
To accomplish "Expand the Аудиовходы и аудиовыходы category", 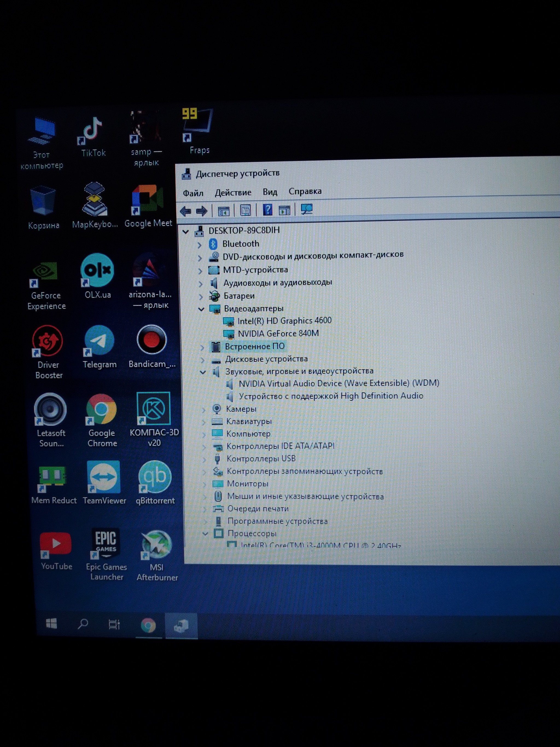I will click(200, 284).
